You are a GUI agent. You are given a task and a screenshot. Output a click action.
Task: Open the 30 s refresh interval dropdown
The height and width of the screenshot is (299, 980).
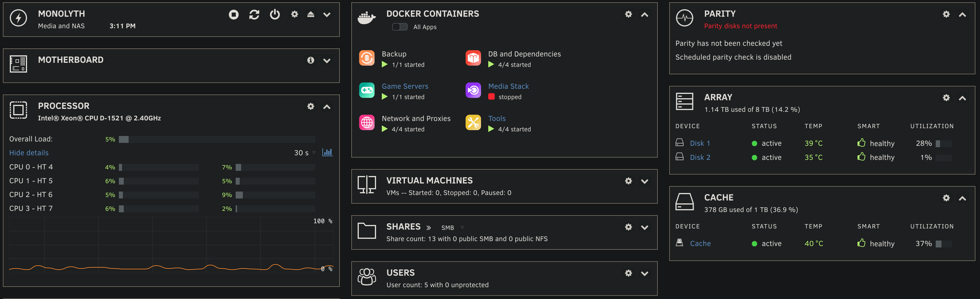tap(314, 152)
